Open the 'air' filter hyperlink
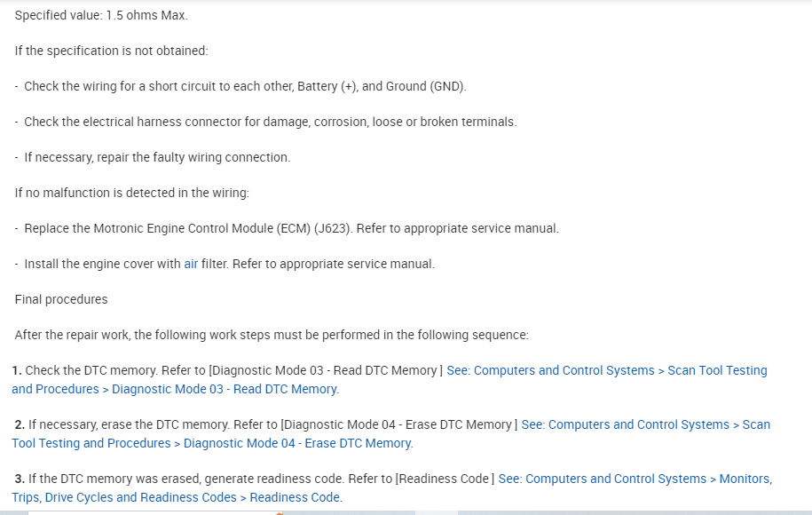 pos(191,264)
